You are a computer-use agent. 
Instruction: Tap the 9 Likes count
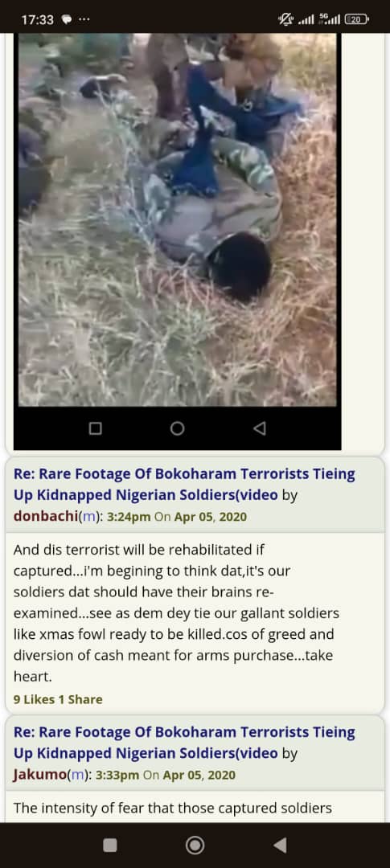tap(35, 699)
